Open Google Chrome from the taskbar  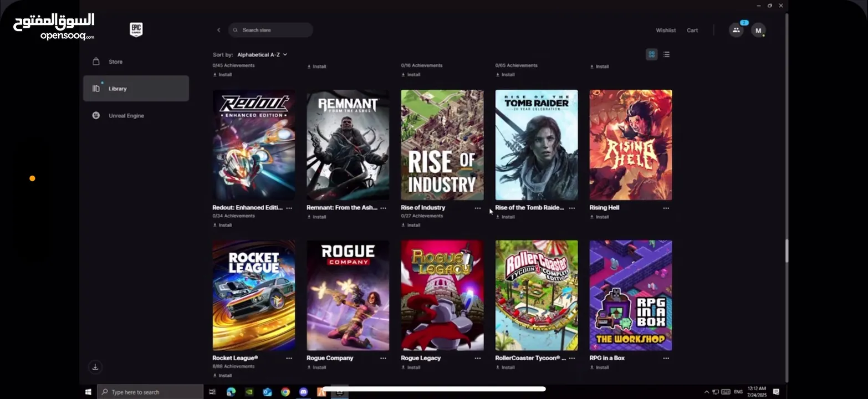click(285, 392)
